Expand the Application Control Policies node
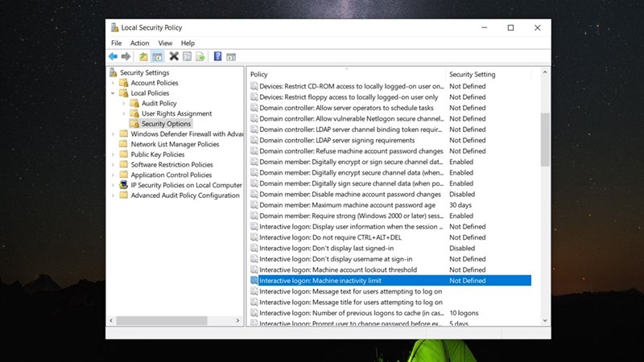This screenshot has height=362, width=644. [113, 175]
